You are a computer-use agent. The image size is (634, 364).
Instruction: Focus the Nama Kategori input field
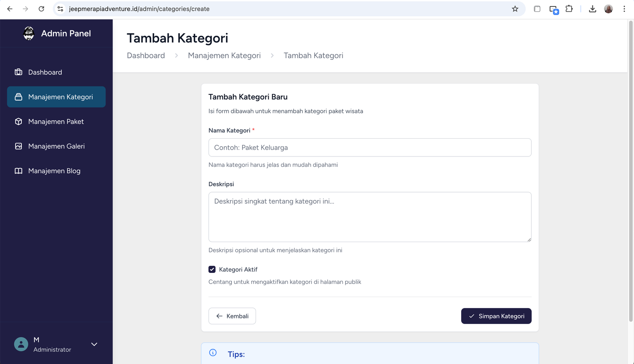[x=370, y=147]
